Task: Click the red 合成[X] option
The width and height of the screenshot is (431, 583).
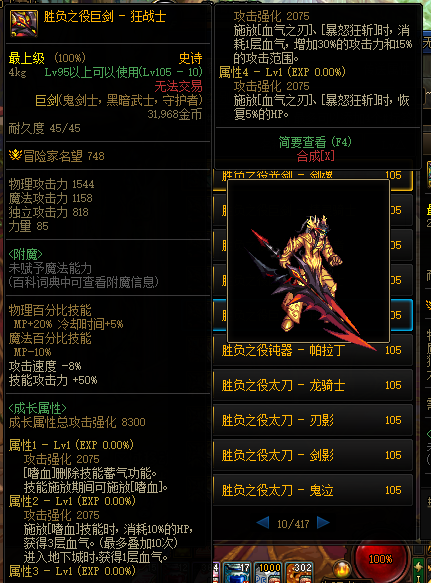Action: pos(315,156)
